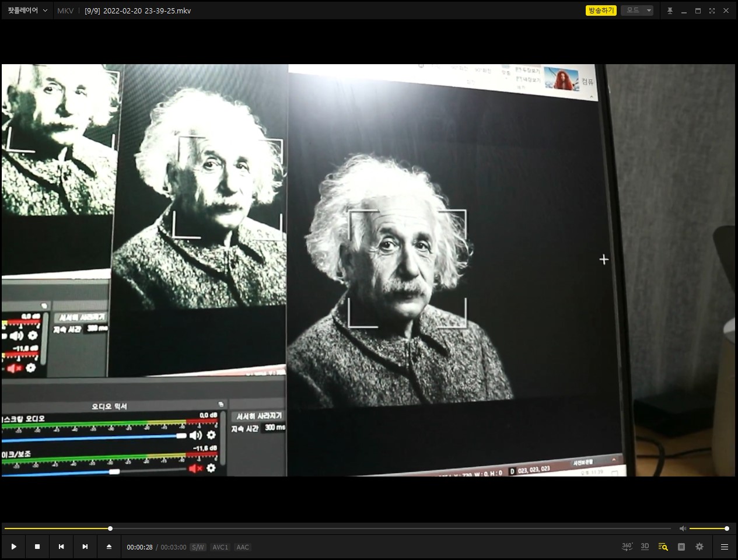Viewport: 738px width, 560px height.
Task: Click the 방송하기 broadcast button
Action: point(601,10)
